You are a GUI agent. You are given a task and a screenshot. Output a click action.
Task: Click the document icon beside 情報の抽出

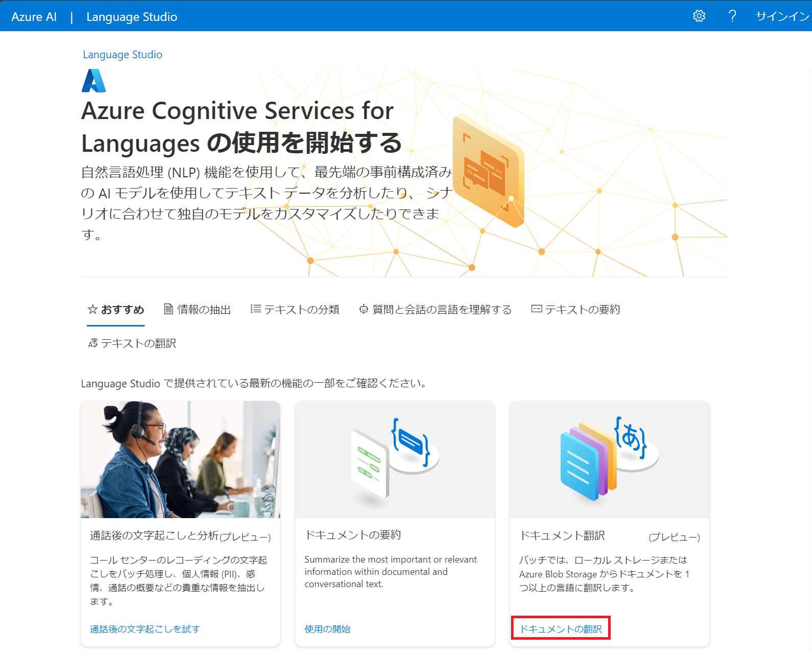point(168,309)
